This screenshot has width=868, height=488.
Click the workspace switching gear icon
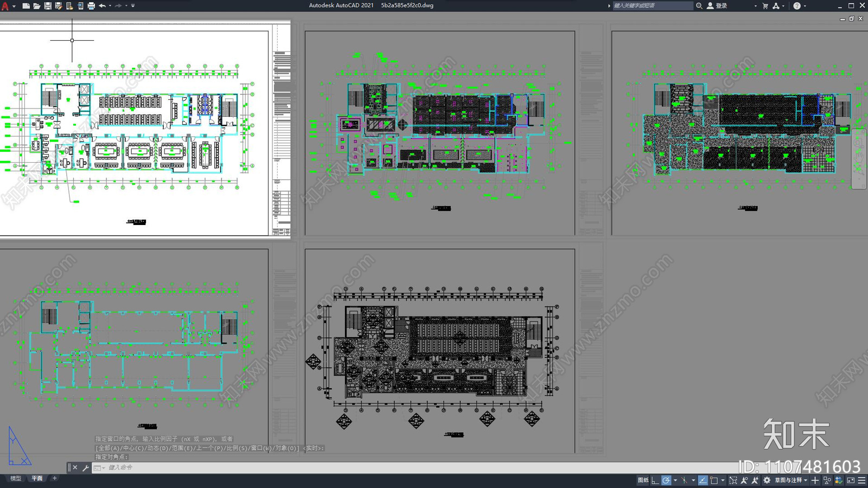tap(767, 480)
